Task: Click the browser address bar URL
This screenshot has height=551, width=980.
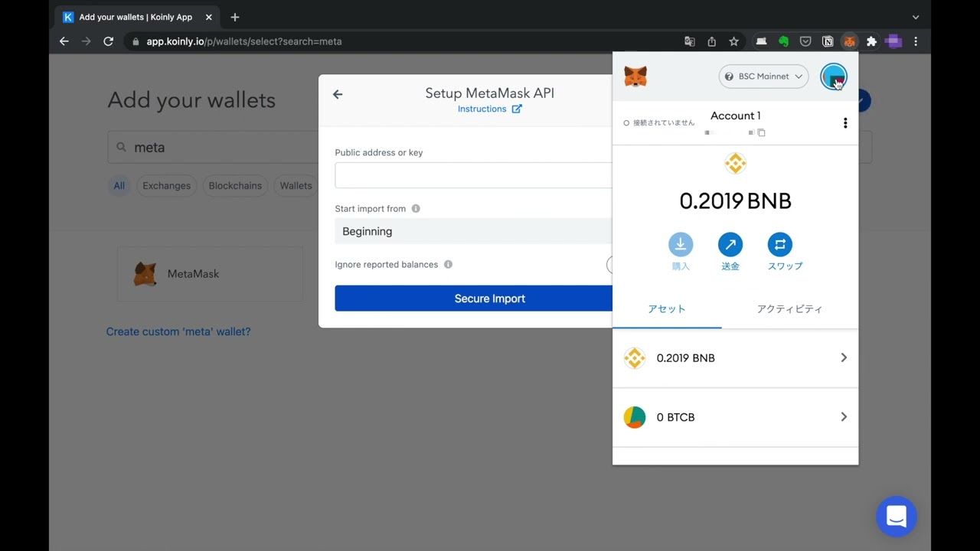Action: pyautogui.click(x=244, y=41)
